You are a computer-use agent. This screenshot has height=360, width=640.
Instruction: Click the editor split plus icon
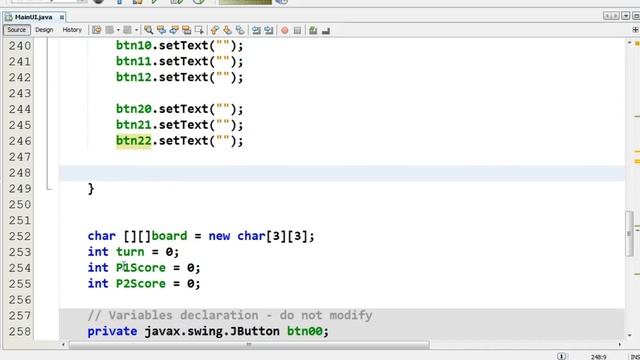[x=635, y=30]
